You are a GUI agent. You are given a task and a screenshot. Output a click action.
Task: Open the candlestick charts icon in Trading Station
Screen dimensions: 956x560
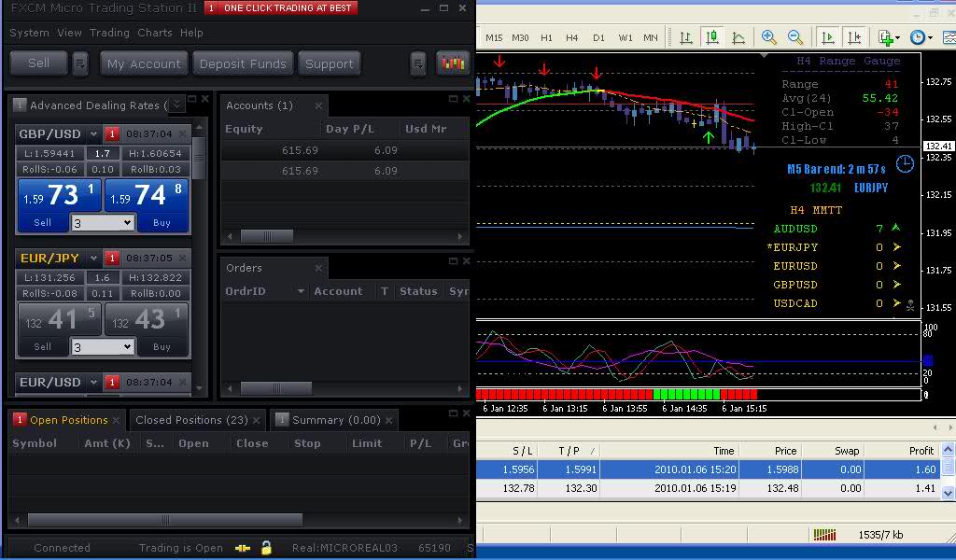click(454, 63)
